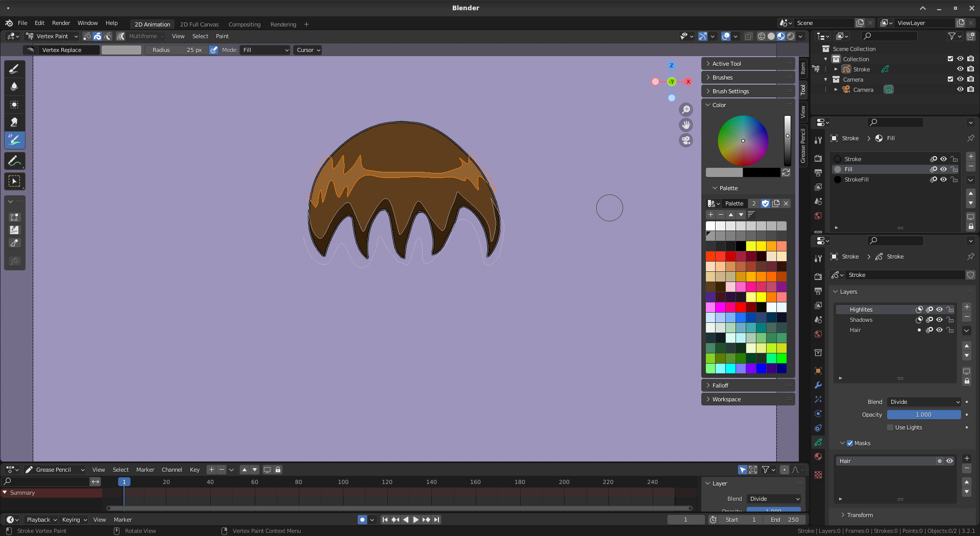Expand the Brush Settings panel

point(748,91)
